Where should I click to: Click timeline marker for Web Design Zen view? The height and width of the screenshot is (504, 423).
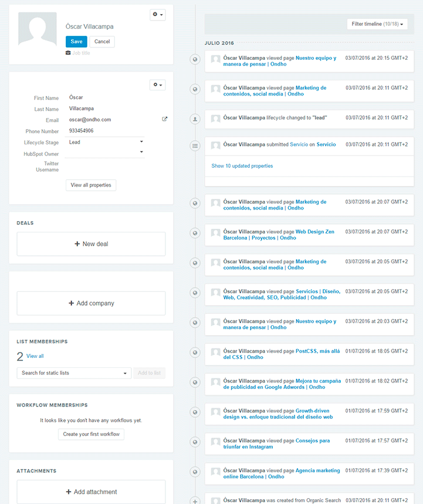(x=195, y=233)
